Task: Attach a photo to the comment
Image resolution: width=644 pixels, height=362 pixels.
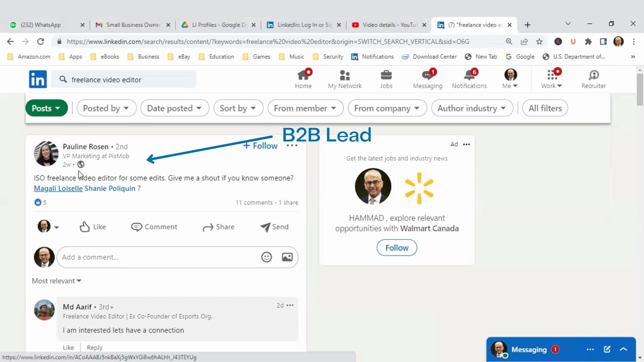Action: 287,257
